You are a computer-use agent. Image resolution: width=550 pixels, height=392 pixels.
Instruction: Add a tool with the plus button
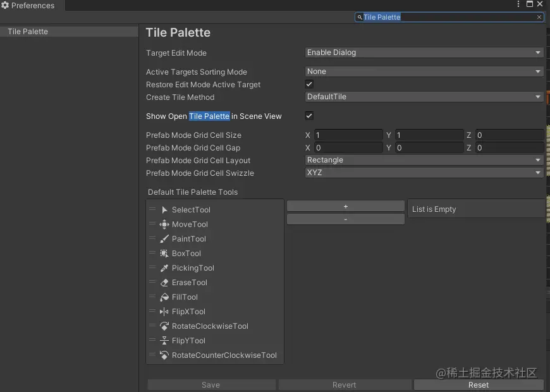(x=346, y=206)
